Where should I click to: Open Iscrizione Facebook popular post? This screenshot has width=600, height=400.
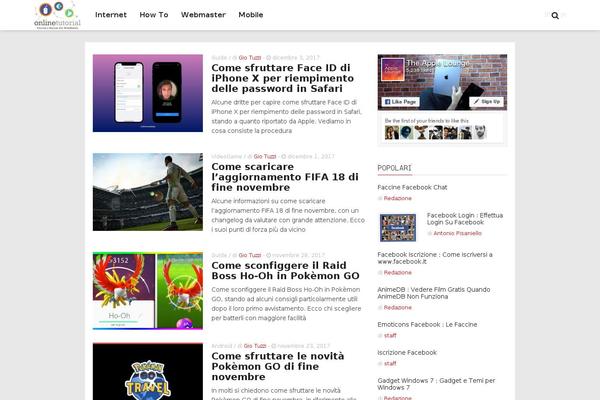(407, 353)
